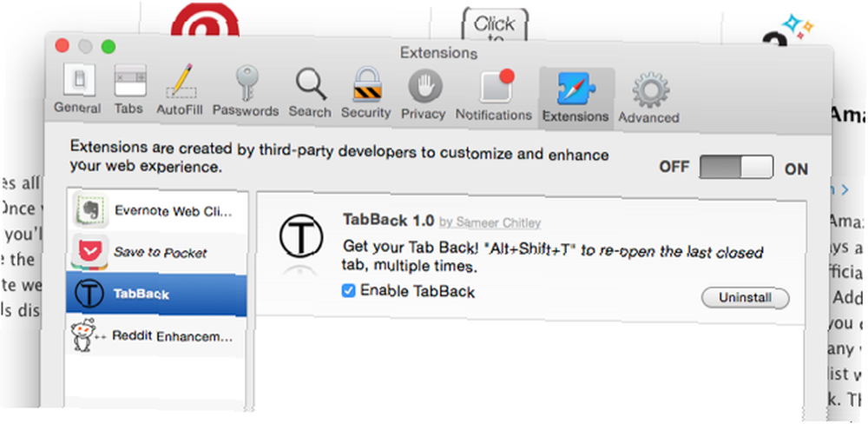Open the Privacy hand pane

[x=424, y=96]
